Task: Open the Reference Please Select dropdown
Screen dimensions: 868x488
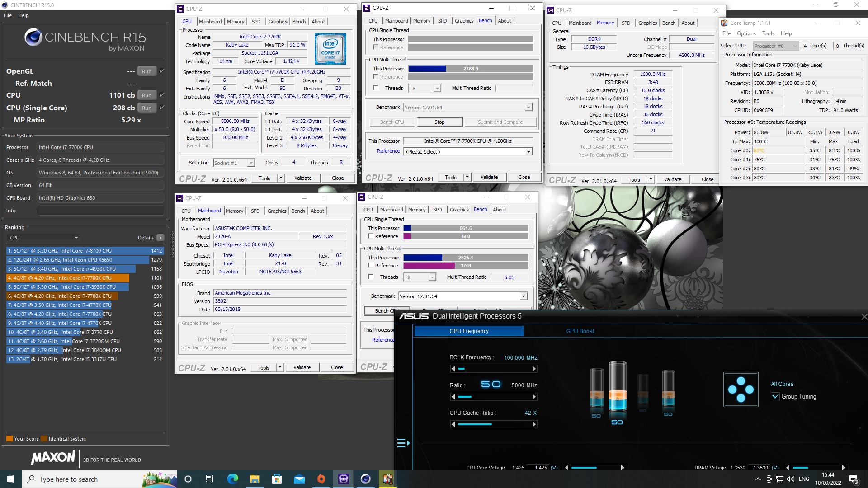Action: click(467, 152)
